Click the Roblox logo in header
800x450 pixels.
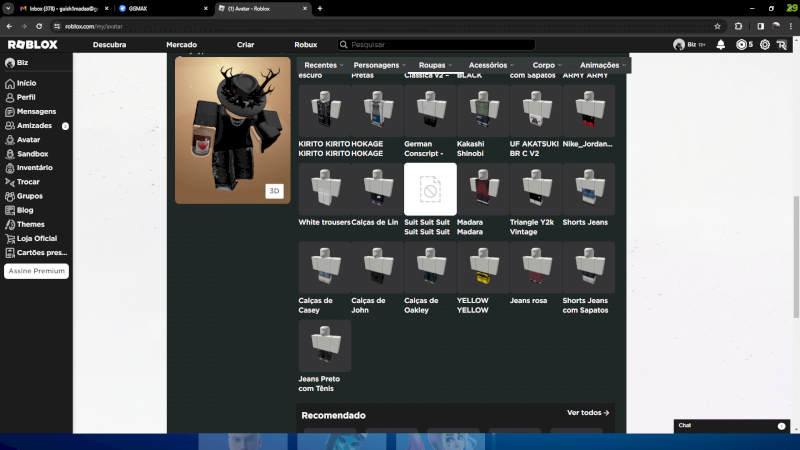[33, 45]
